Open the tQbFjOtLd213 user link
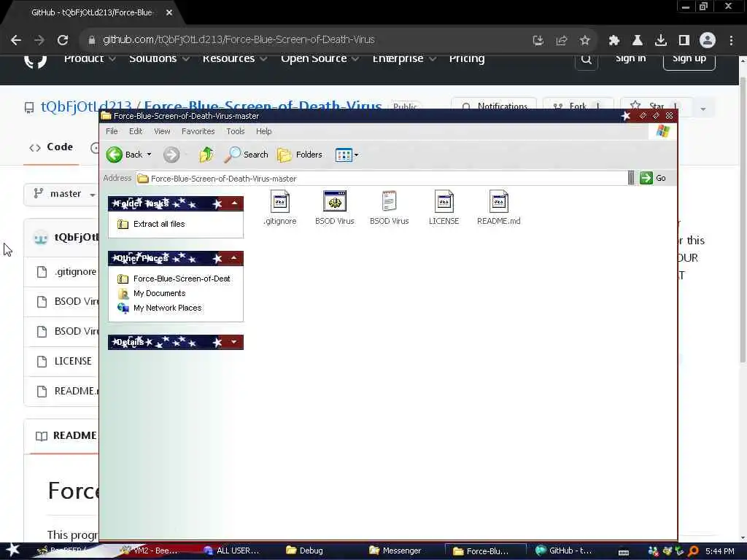Screen dimensions: 747x560 click(85, 106)
